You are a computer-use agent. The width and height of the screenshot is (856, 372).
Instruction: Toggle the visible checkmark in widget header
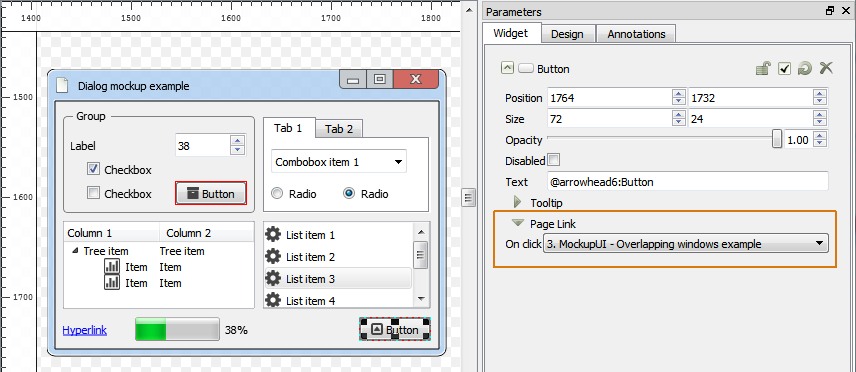click(x=784, y=69)
